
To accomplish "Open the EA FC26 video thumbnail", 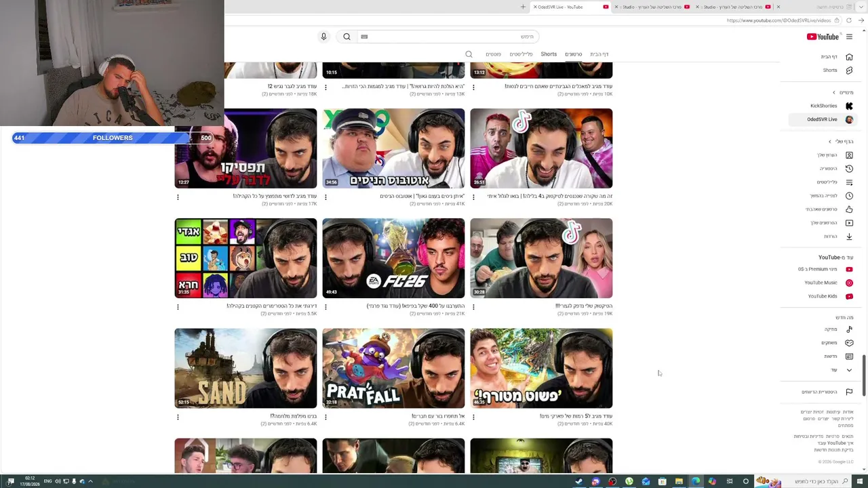I will coord(393,258).
